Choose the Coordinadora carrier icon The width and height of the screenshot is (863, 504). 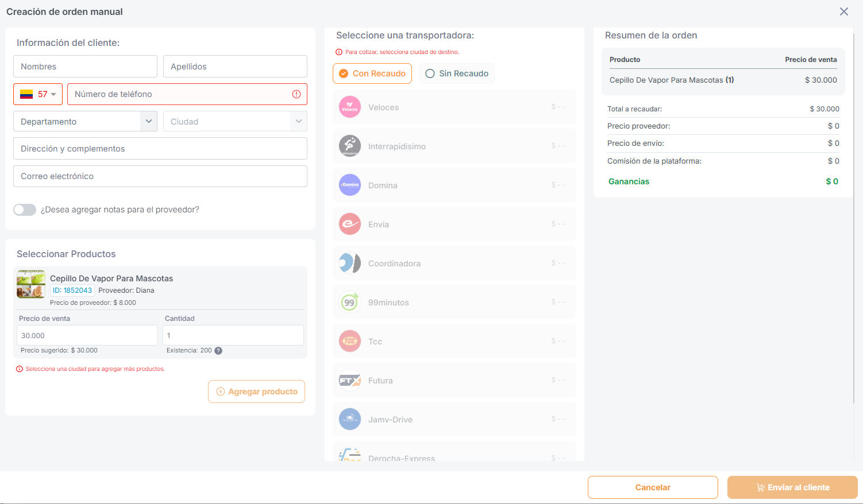coord(349,263)
